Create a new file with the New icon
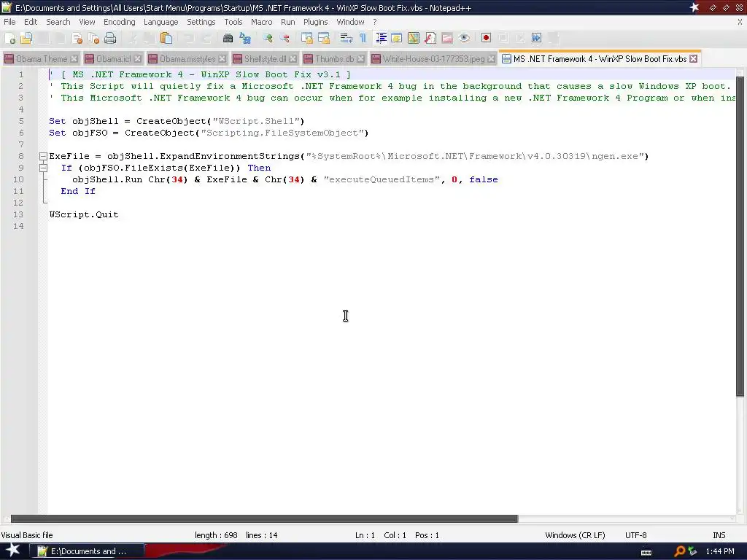Viewport: 747px width, 560px height. click(x=10, y=38)
